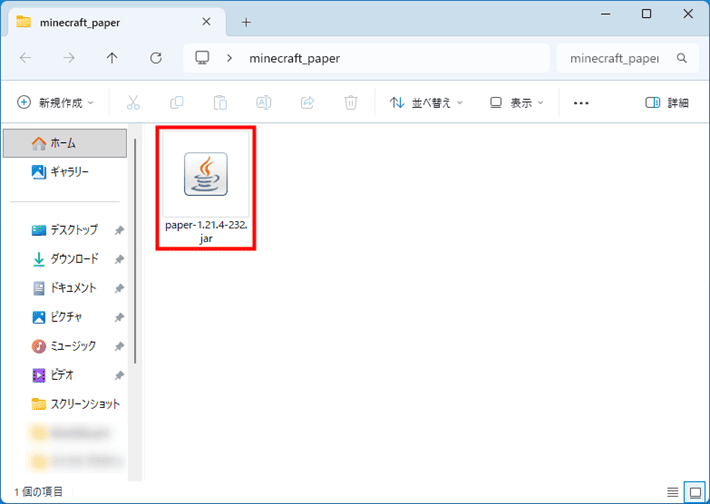Click the pin icon beside ドキュメント
Viewport: 710px width, 504px height.
pyautogui.click(x=119, y=288)
